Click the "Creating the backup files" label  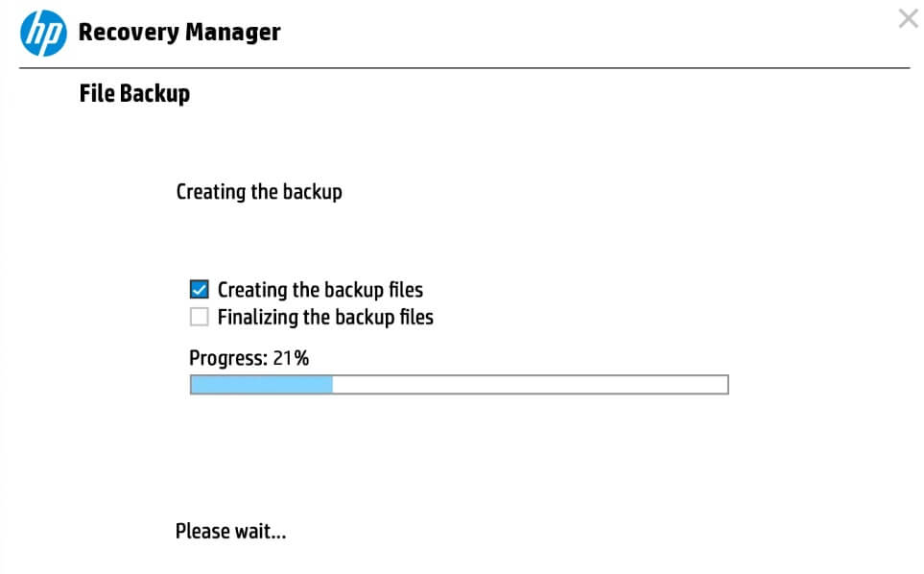320,289
